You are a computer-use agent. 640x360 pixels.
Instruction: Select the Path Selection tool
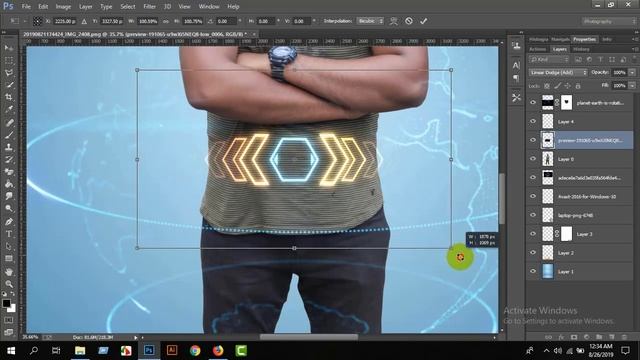click(x=9, y=247)
